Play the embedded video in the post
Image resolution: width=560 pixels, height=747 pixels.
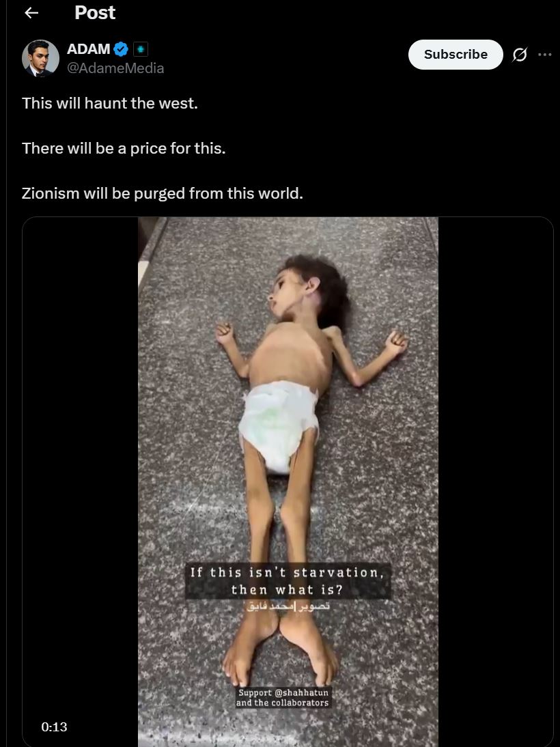288,481
